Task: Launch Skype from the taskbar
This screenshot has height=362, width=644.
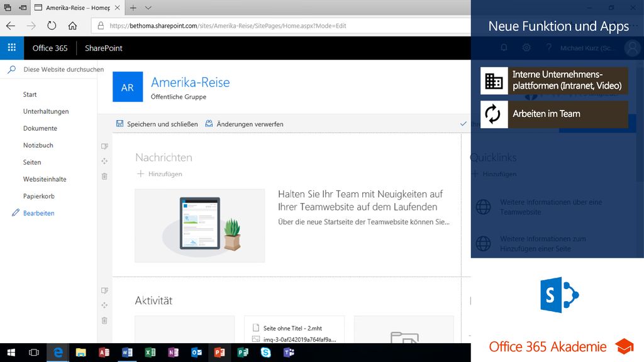Action: pos(266,353)
